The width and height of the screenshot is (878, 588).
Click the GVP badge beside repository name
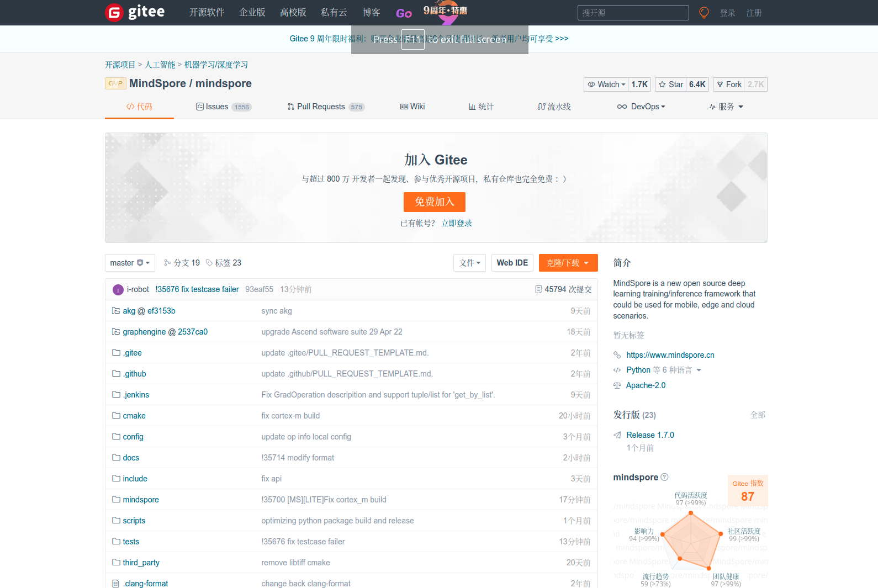pyautogui.click(x=115, y=83)
